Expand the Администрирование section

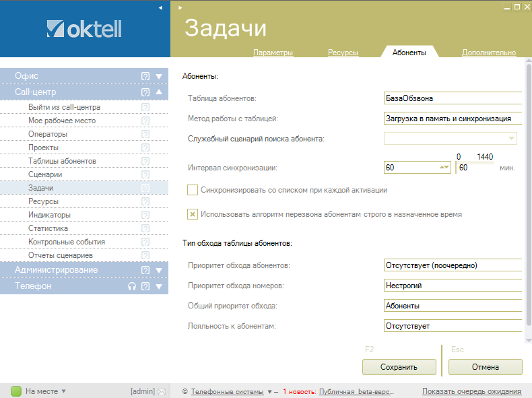point(159,270)
